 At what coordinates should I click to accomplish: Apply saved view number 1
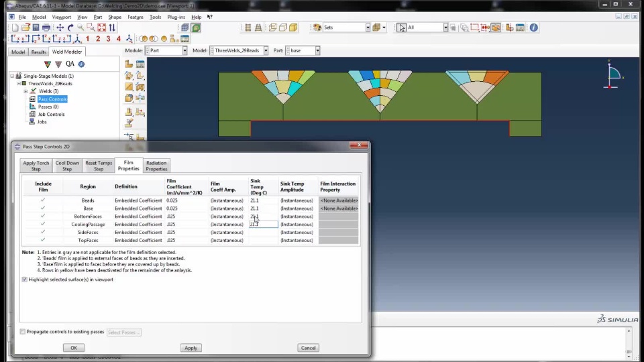click(87, 39)
